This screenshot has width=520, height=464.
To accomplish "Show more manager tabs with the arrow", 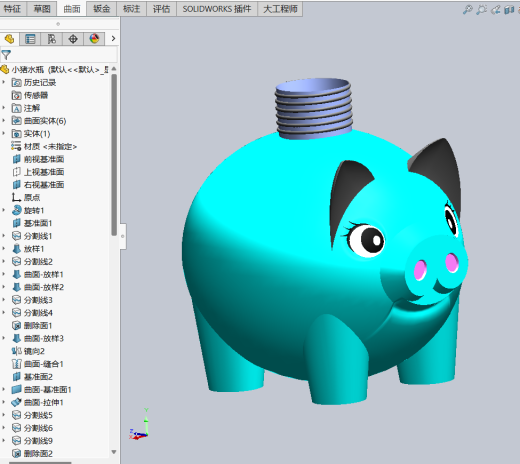I will pos(113,39).
